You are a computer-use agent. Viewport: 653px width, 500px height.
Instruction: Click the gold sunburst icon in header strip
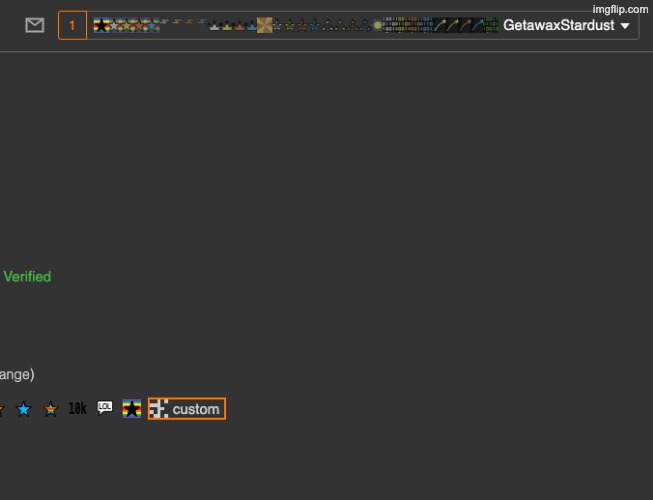coord(264,25)
